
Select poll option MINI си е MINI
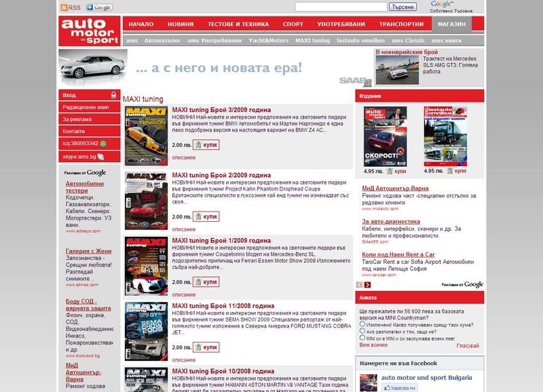[362, 338]
